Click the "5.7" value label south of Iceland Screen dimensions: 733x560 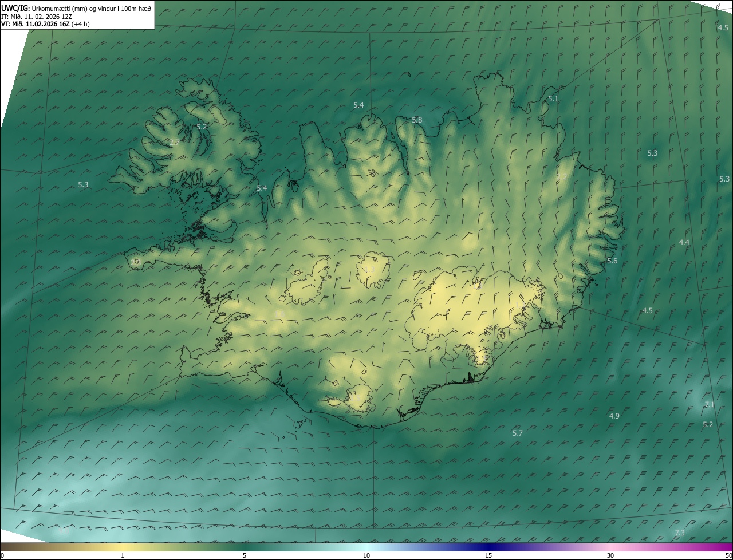tap(518, 433)
